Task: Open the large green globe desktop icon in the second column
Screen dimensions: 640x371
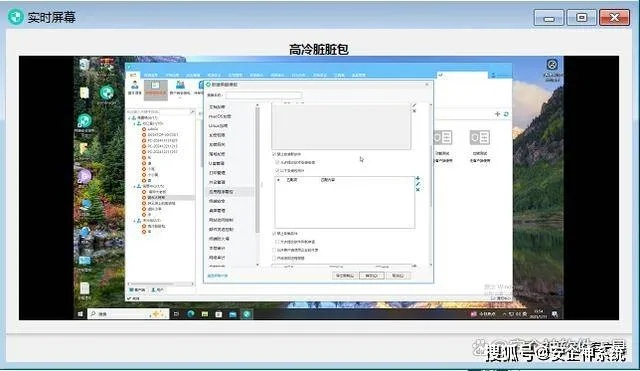Action: click(107, 93)
